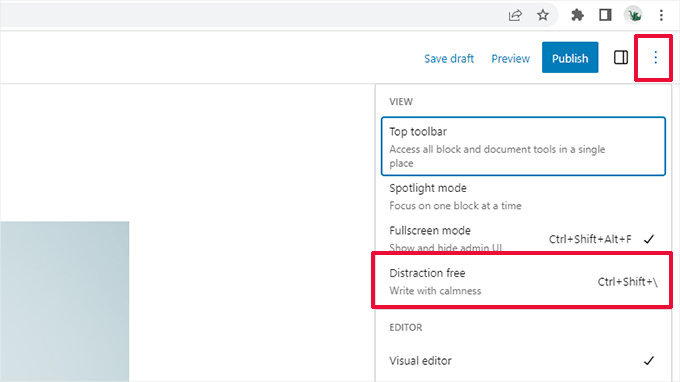Open Chrome's three-dot menu

point(661,16)
